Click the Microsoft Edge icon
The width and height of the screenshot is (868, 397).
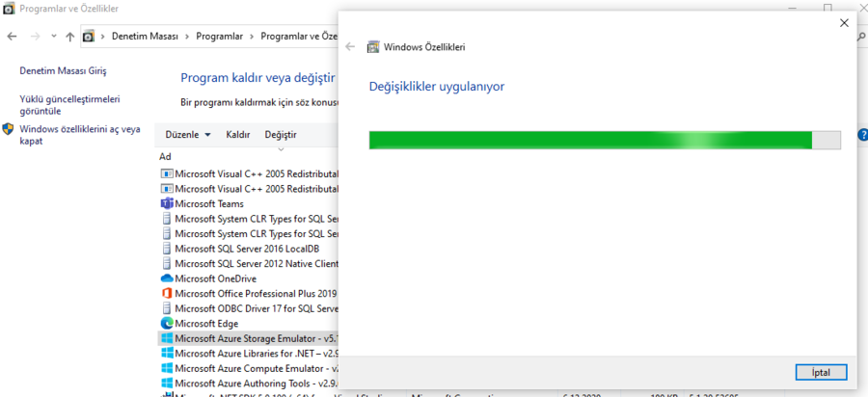166,323
